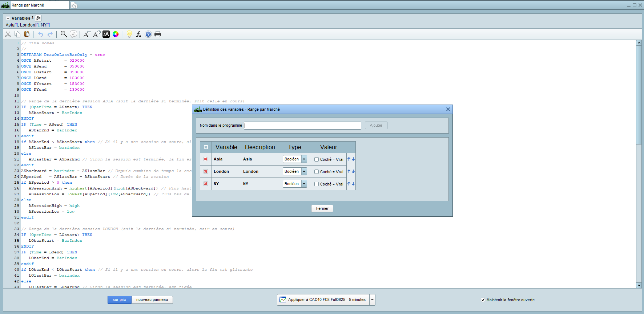Click the 'Range par Marché' name field
This screenshot has height=314, width=644.
pyautogui.click(x=40, y=5)
